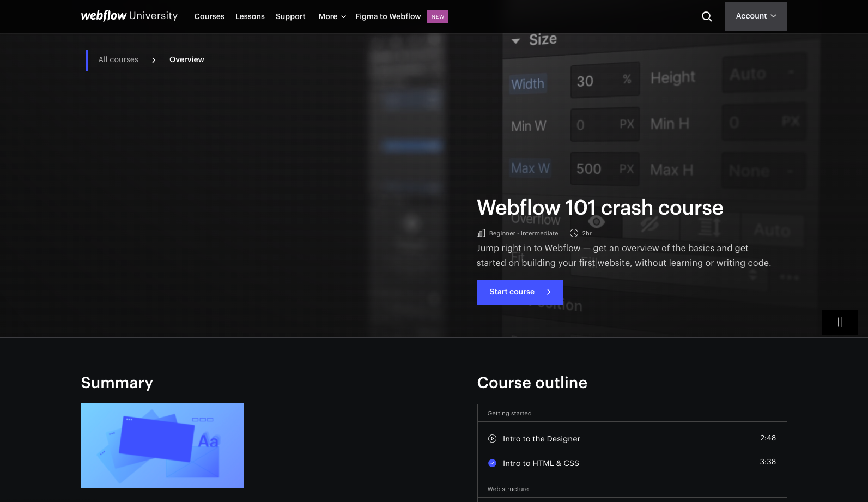Click the Beginner - Intermediate level label
Image resolution: width=868 pixels, height=502 pixels.
524,233
